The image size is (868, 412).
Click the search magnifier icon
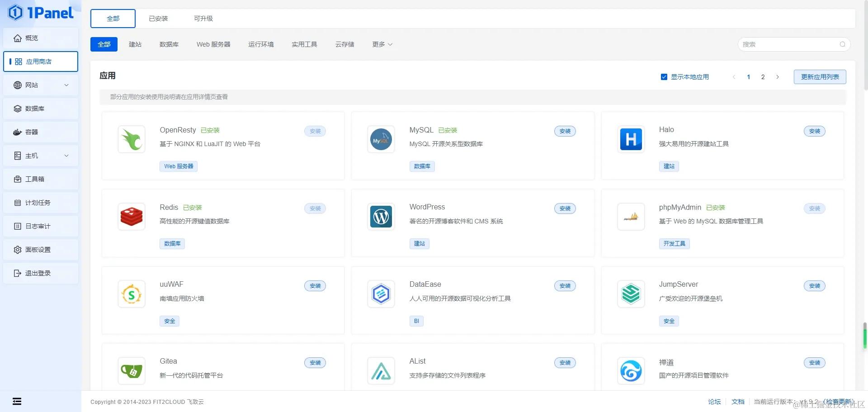(842, 44)
